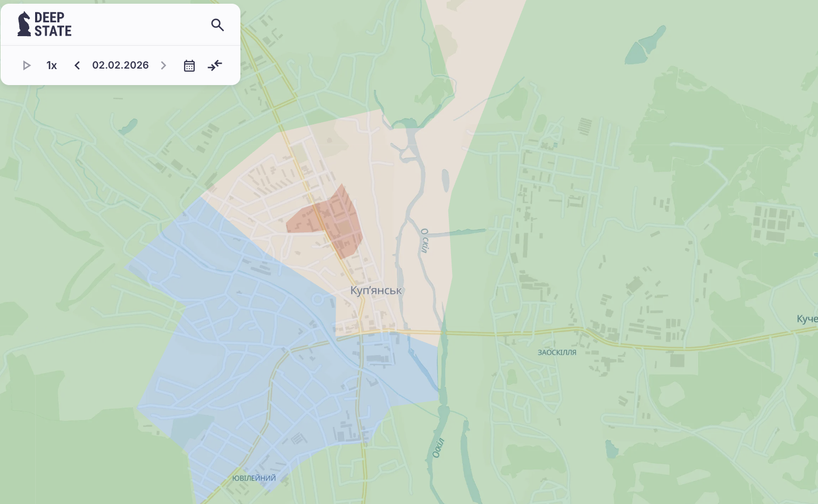This screenshot has width=818, height=504.
Task: Click the lower Оскіл river label
Action: tap(438, 448)
